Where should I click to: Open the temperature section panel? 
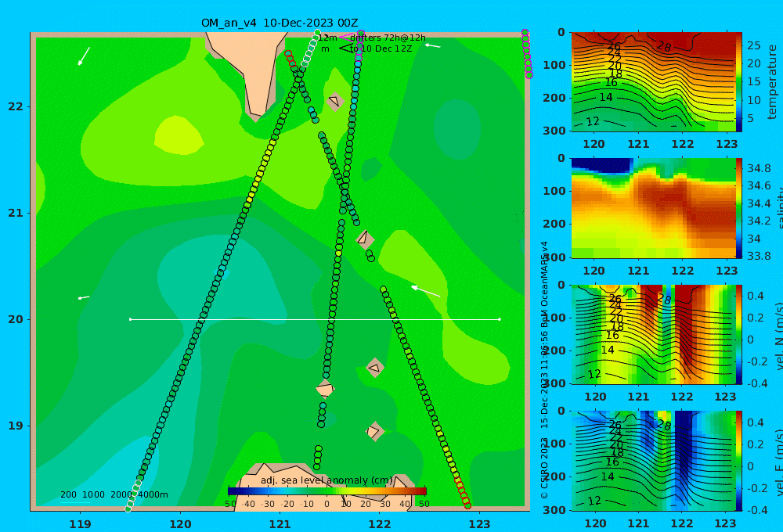653,82
